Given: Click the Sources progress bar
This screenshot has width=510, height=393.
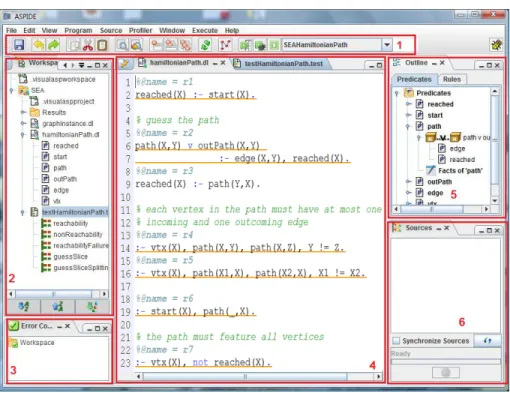Looking at the screenshot, I should pyautogui.click(x=446, y=362).
